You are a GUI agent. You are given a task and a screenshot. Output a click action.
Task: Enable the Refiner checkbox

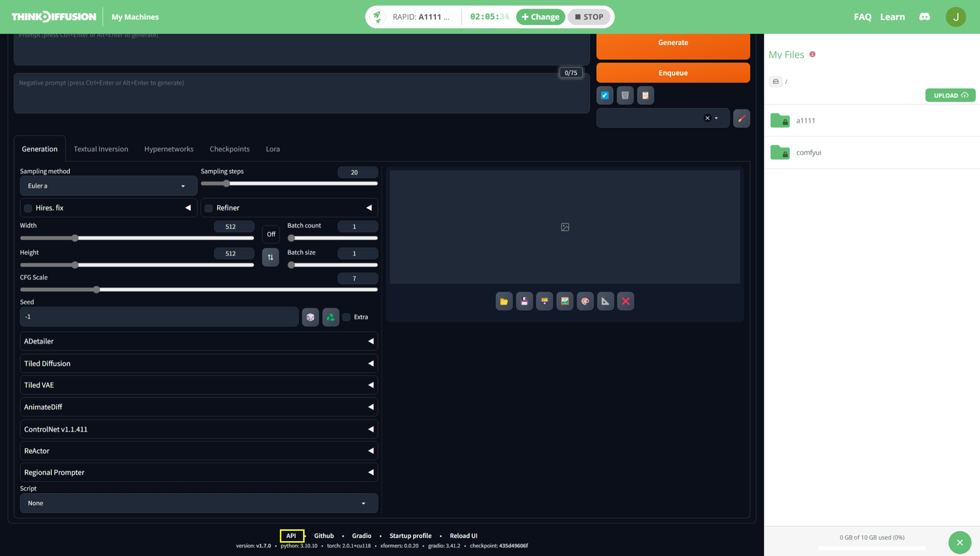[209, 208]
